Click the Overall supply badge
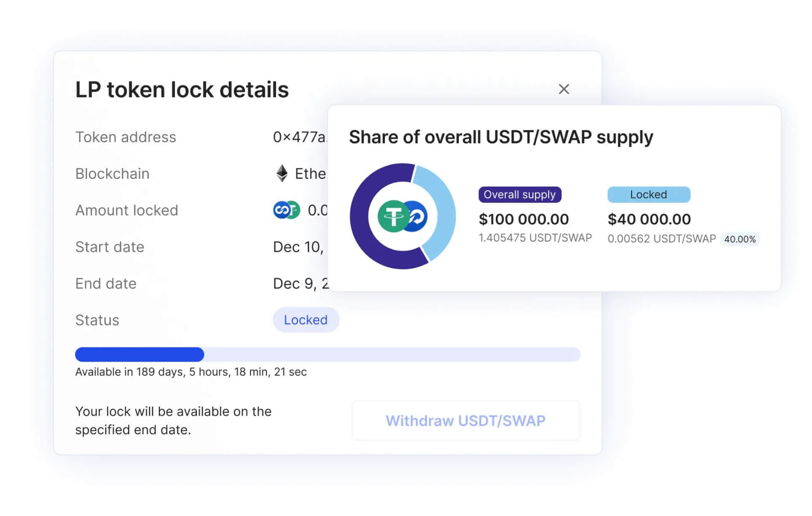The height and width of the screenshot is (516, 812). tap(520, 194)
